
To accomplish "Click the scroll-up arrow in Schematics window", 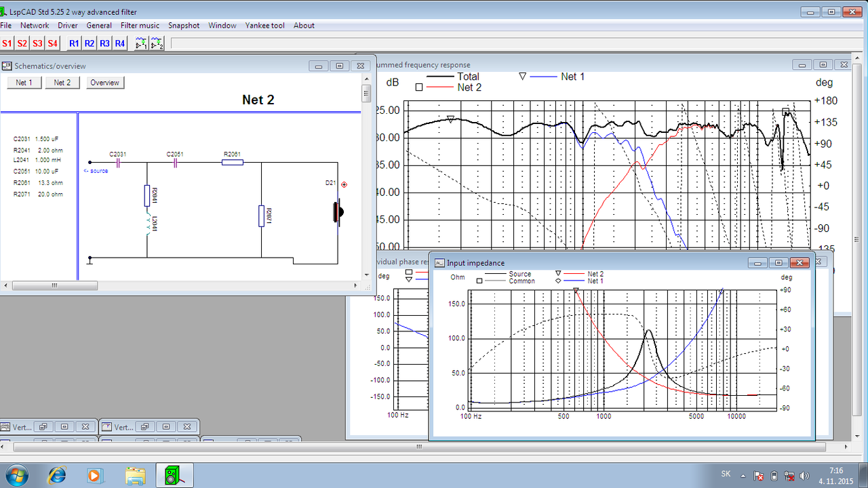I will pos(366,80).
